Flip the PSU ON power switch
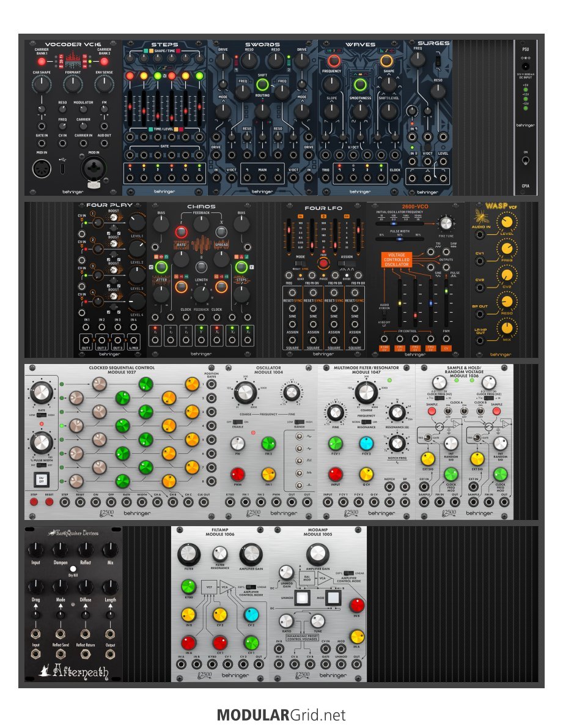 [x=526, y=161]
